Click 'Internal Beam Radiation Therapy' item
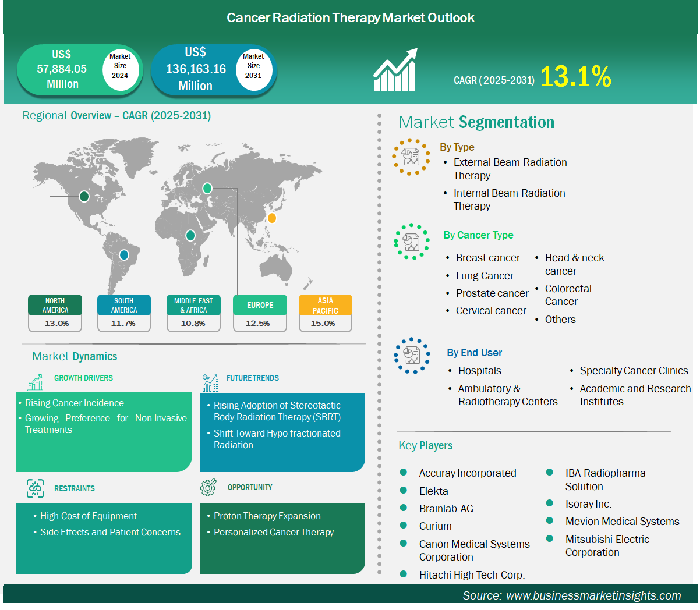The width and height of the screenshot is (700, 610). pos(510,199)
